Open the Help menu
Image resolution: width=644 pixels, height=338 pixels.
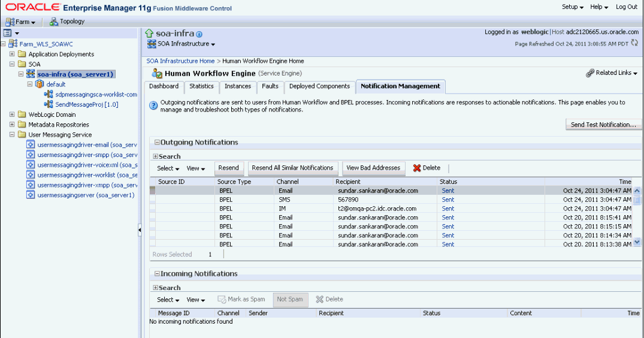coord(599,7)
